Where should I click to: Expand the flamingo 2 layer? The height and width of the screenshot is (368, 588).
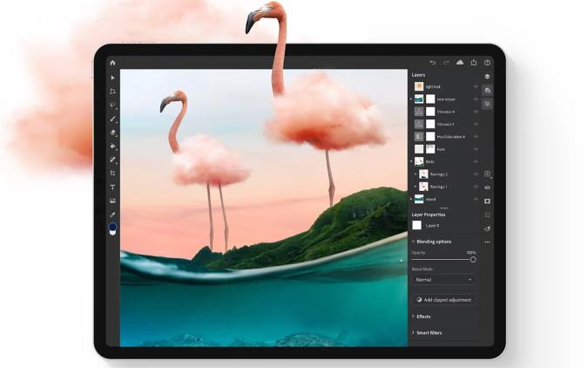tap(416, 174)
